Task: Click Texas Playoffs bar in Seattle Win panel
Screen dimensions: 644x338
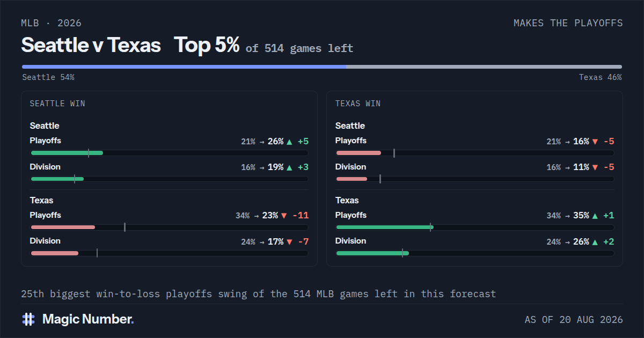Action: (x=169, y=227)
